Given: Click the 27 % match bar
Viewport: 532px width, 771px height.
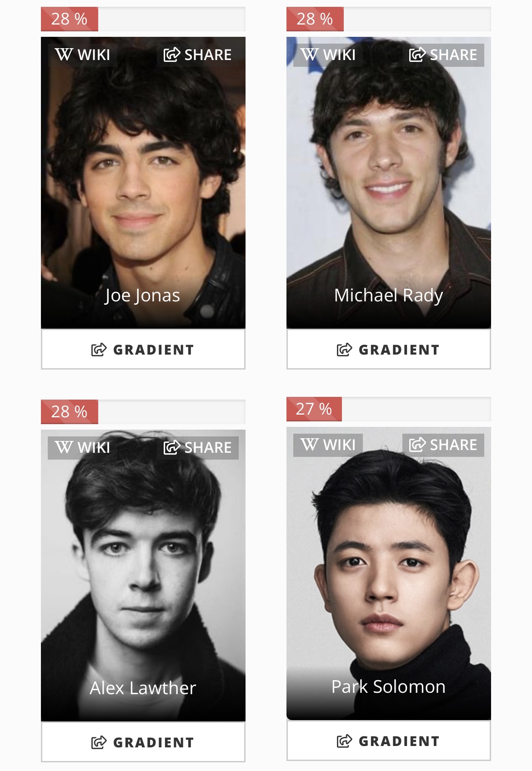Looking at the screenshot, I should 389,409.
